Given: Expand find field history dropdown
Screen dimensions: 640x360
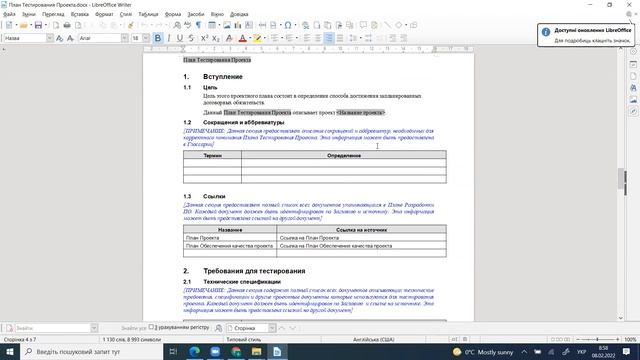Looking at the screenshot, I should tap(94, 328).
